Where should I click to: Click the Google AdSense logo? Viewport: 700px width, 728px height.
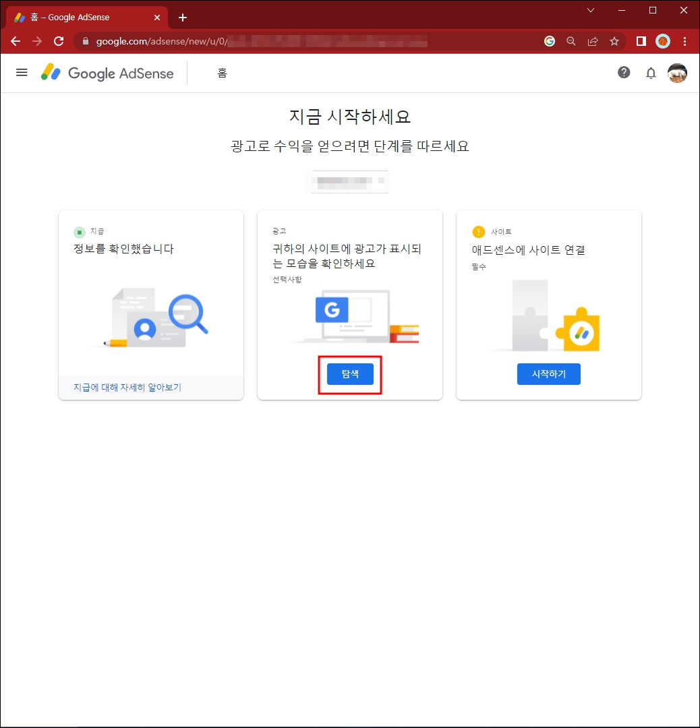pos(107,72)
